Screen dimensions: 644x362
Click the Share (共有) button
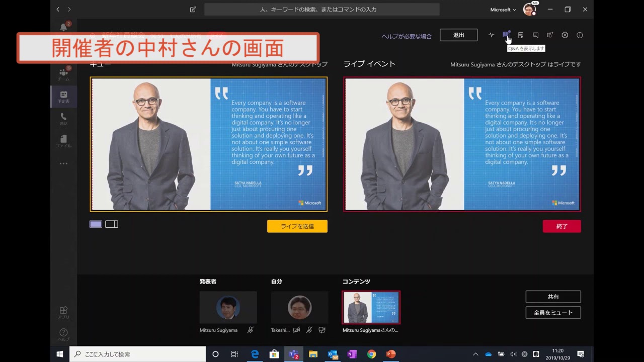553,297
